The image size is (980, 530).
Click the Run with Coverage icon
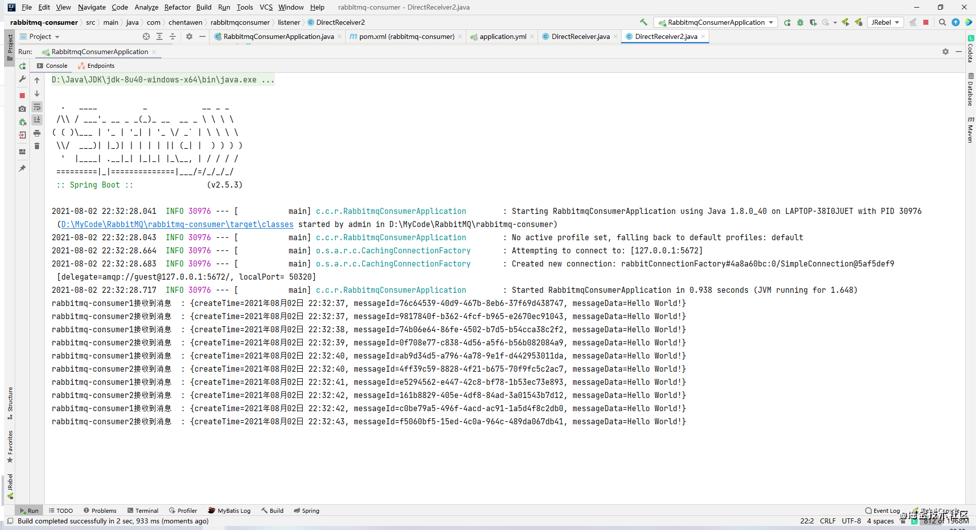click(813, 22)
